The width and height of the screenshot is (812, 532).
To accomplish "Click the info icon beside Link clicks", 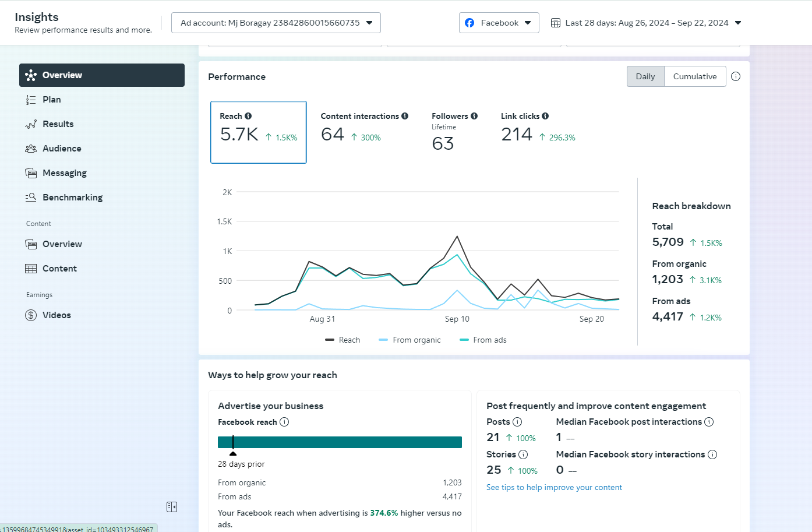I will pos(545,116).
